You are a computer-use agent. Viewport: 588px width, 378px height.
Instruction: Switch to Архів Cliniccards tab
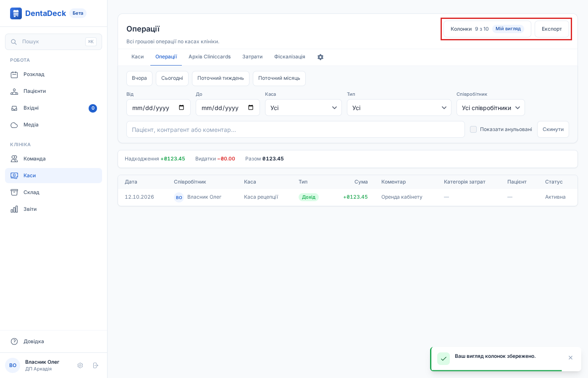pyautogui.click(x=210, y=57)
